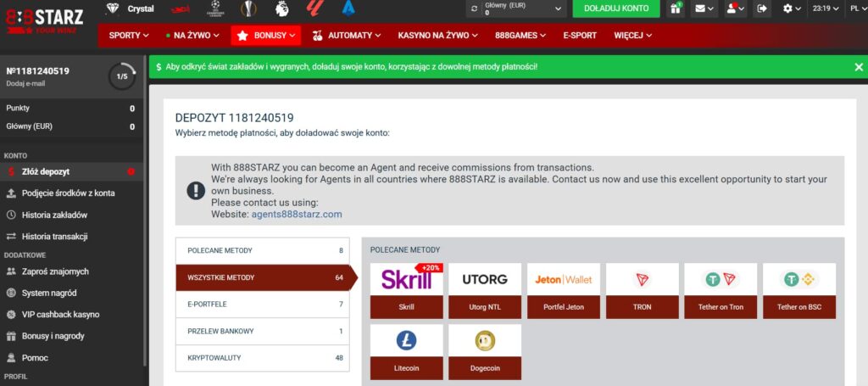Go to the E-SPORT section
The width and height of the screenshot is (868, 386).
click(x=580, y=35)
